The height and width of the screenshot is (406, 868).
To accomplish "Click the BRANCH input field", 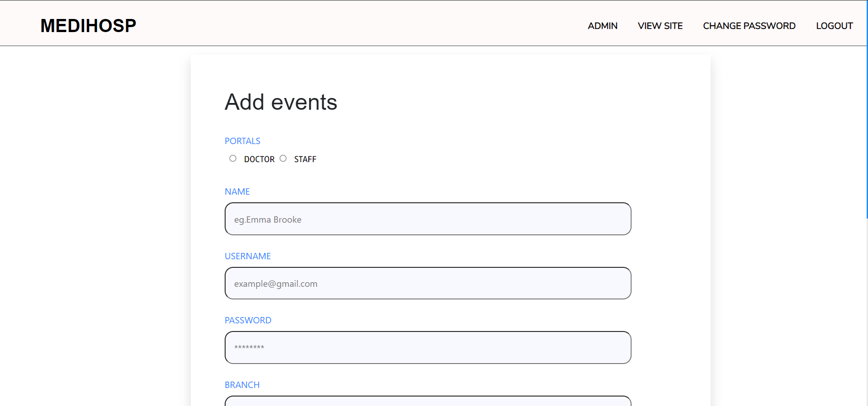I will [428, 401].
